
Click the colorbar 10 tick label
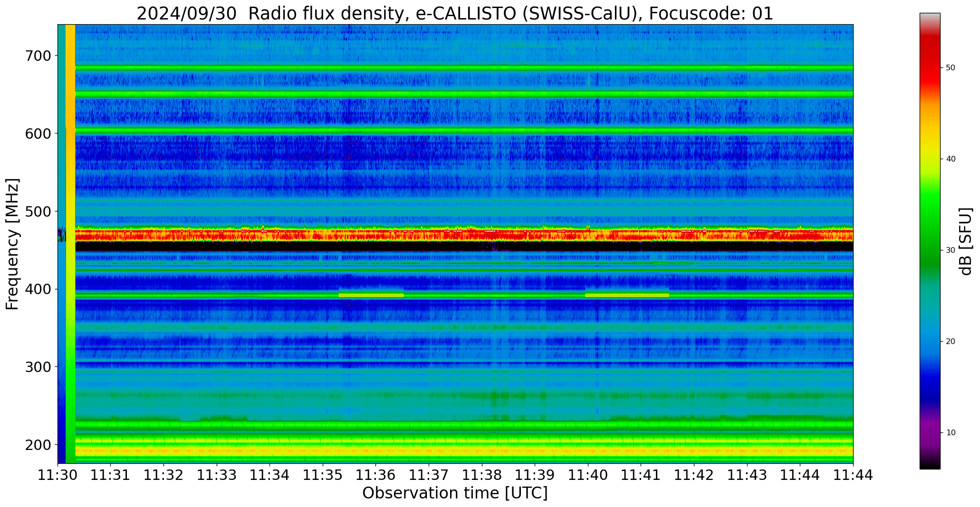click(x=951, y=433)
